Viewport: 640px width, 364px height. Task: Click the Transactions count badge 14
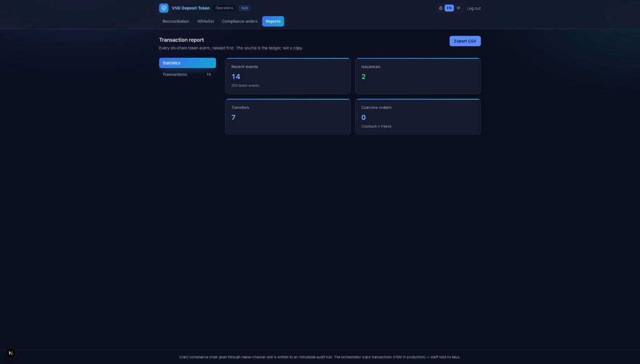pyautogui.click(x=209, y=74)
